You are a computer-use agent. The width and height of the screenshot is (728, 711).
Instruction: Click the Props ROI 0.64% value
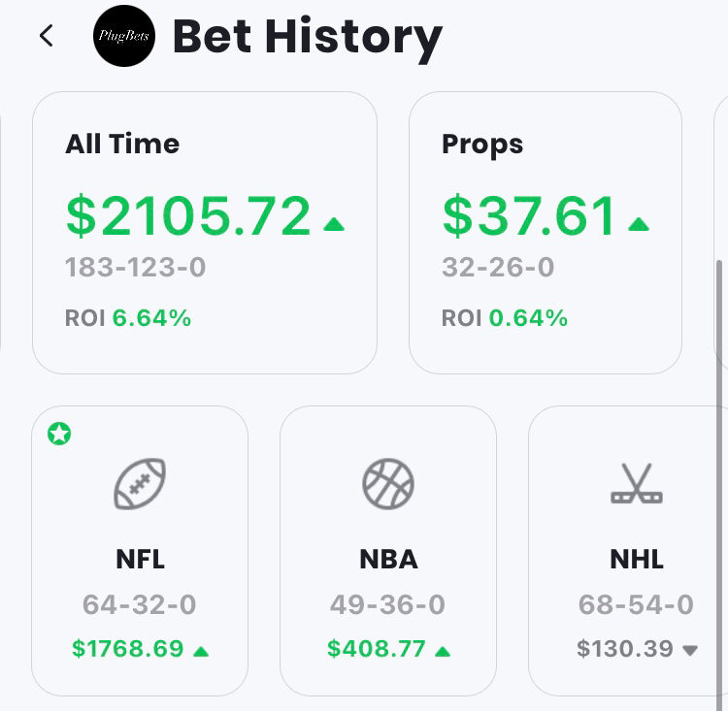tap(528, 318)
